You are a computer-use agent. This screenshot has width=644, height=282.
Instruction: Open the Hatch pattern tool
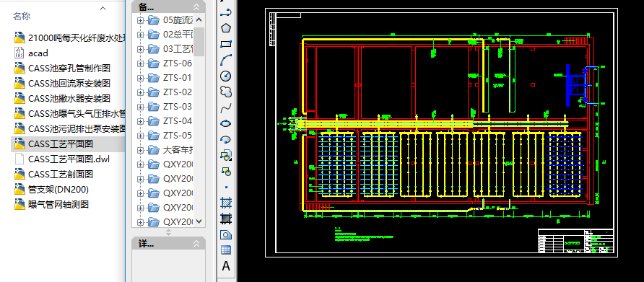point(226,203)
